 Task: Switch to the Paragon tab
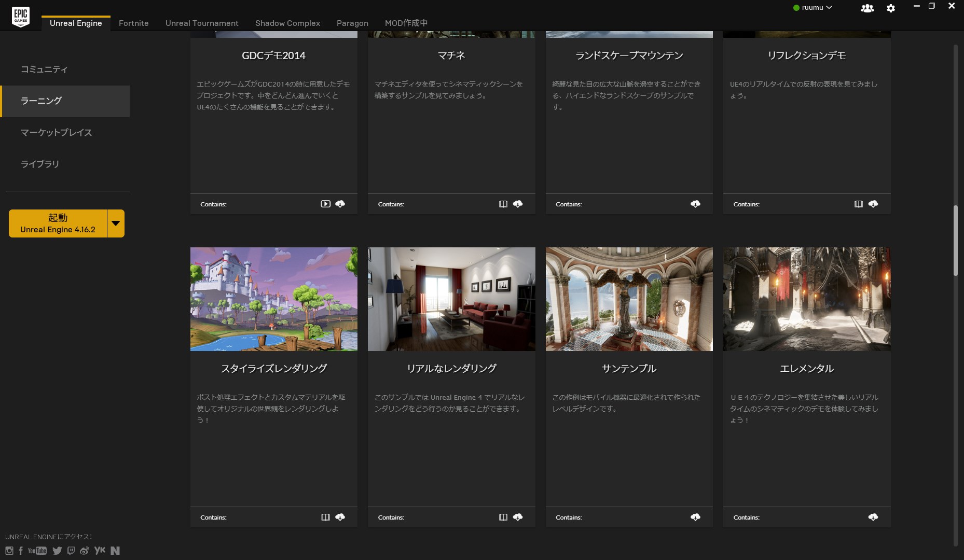click(x=352, y=23)
